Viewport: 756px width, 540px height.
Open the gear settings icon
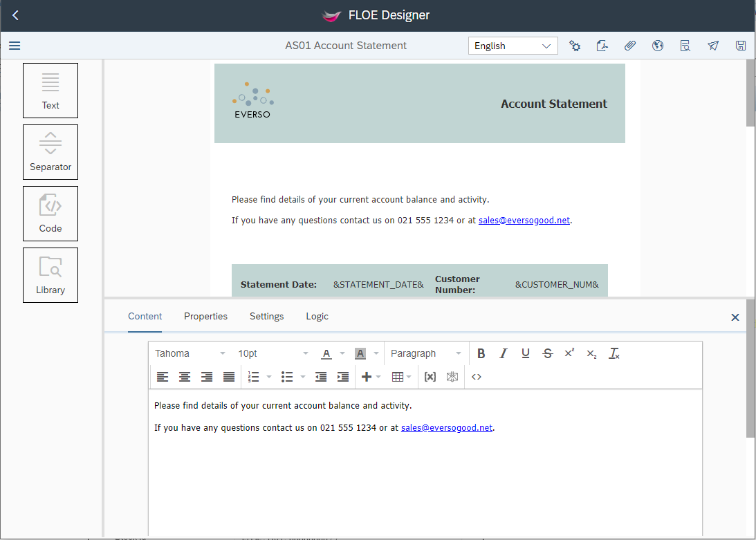575,46
